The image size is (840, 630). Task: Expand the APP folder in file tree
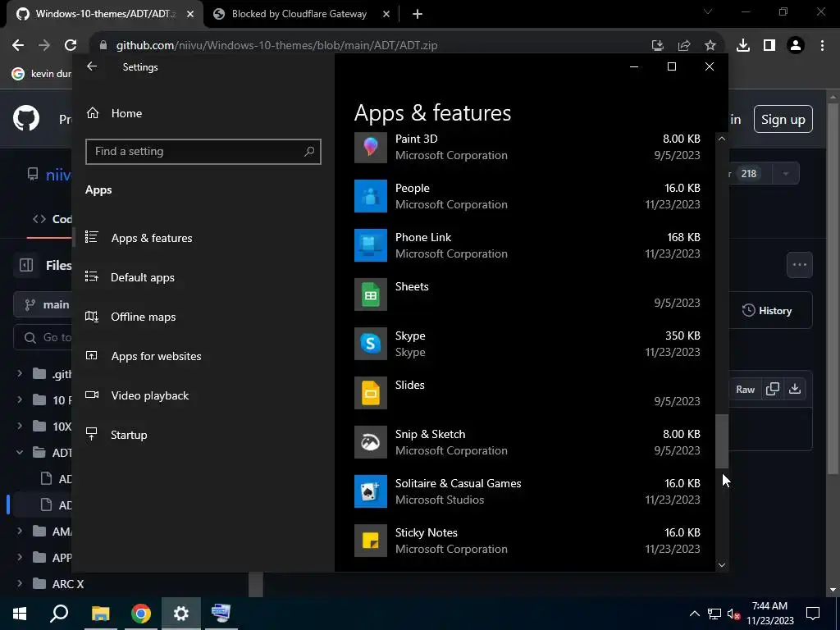coord(20,557)
